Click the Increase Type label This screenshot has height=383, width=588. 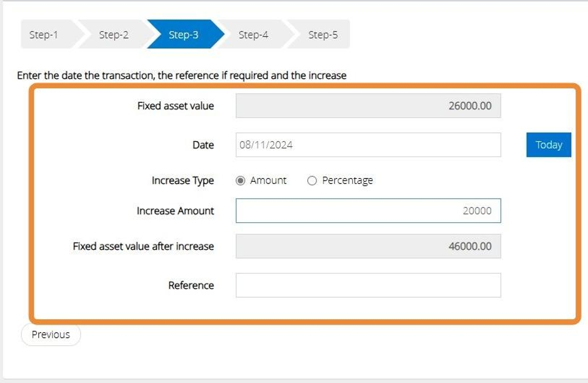pos(183,181)
